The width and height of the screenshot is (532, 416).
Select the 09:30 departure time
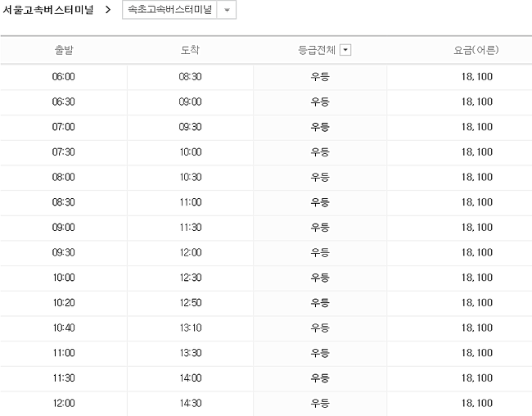pyautogui.click(x=64, y=252)
